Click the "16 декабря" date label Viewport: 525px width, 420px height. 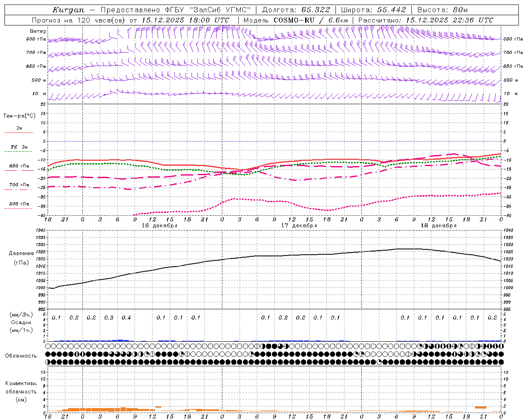pos(160,226)
